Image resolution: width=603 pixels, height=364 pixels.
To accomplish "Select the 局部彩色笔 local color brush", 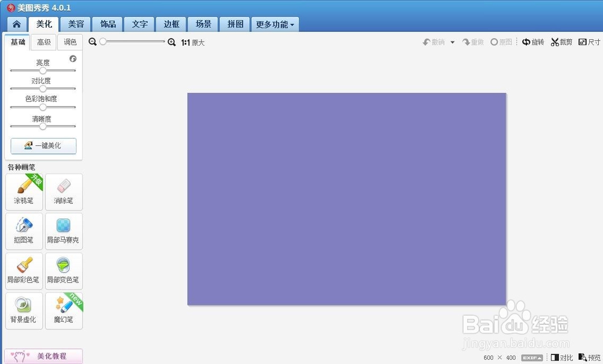I will (x=24, y=271).
